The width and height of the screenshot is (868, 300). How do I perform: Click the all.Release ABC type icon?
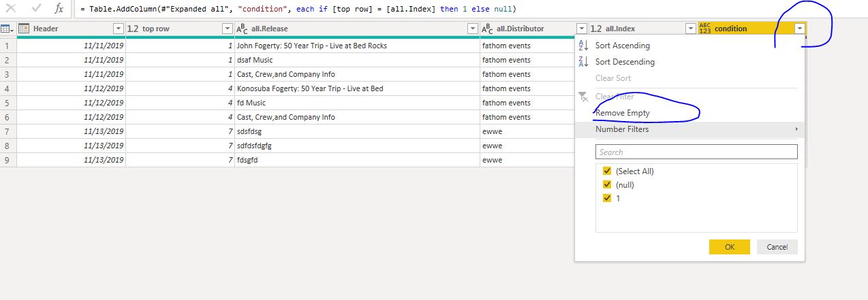click(242, 29)
